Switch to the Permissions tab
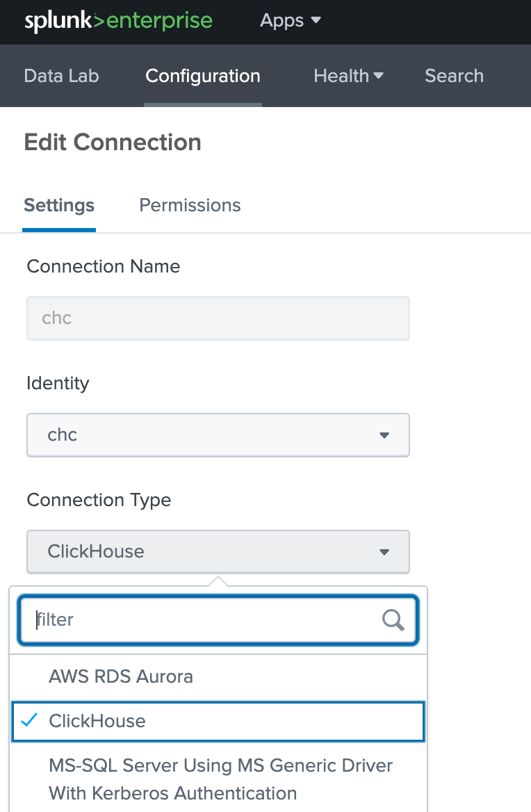 [189, 205]
